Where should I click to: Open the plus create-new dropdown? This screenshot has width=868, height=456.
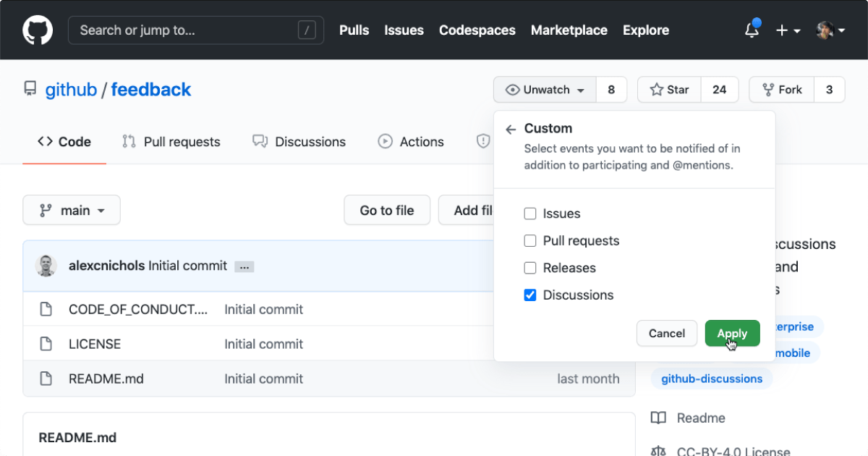(788, 30)
